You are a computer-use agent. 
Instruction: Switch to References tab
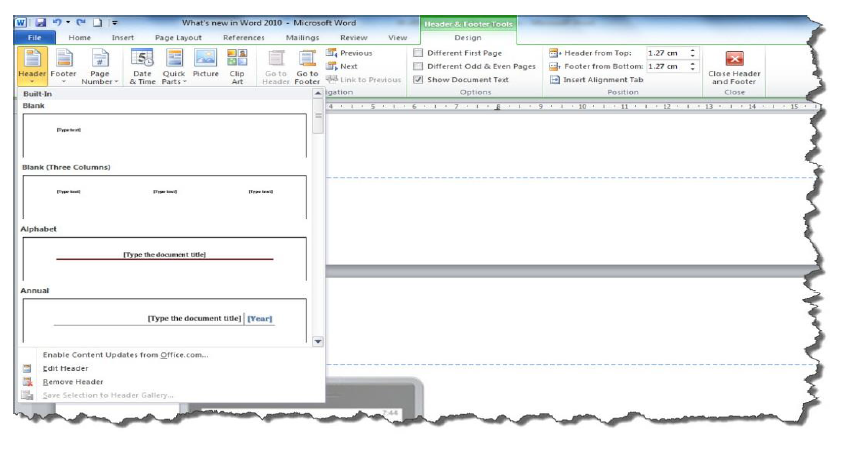(244, 37)
